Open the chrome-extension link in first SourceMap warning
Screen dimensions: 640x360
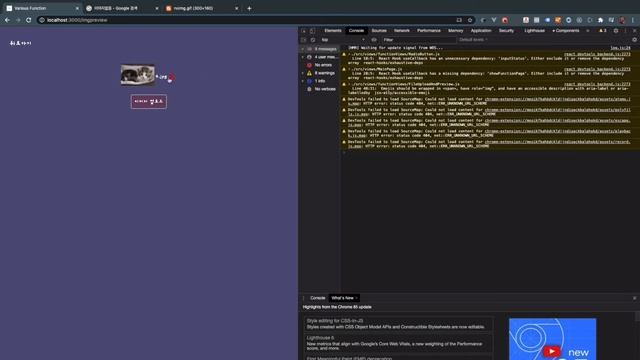[557, 99]
